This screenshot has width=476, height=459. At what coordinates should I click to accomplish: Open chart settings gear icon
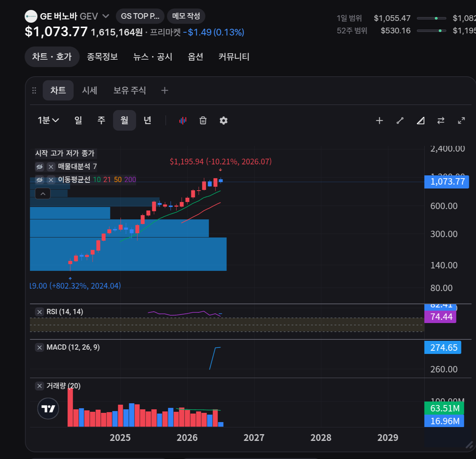224,121
